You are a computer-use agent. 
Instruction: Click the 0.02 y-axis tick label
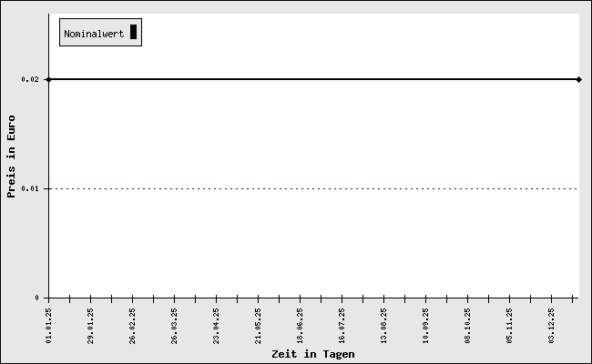pos(29,80)
